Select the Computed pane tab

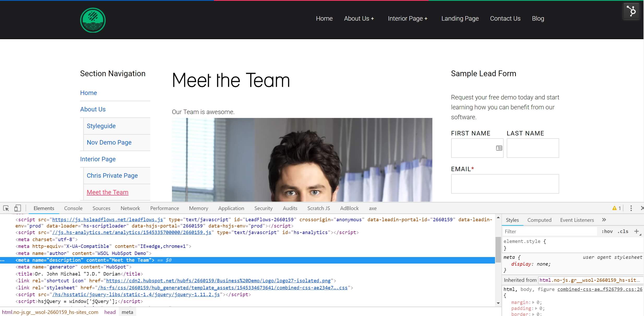pyautogui.click(x=539, y=220)
